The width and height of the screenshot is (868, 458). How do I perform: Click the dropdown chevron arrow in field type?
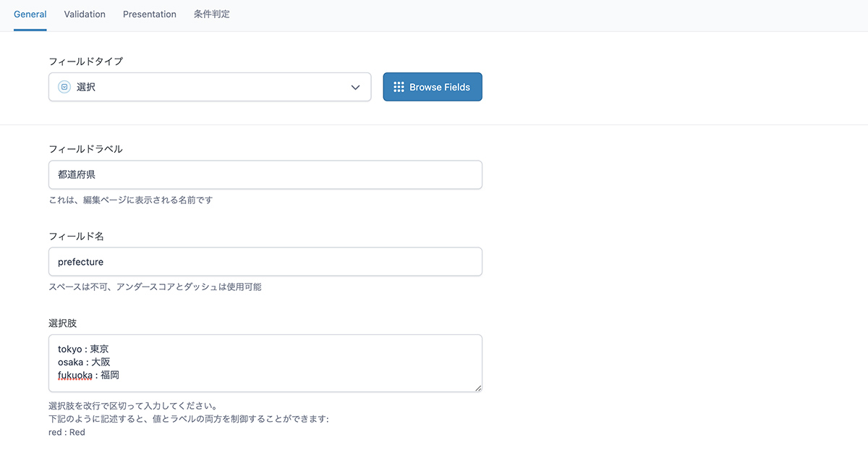click(355, 88)
